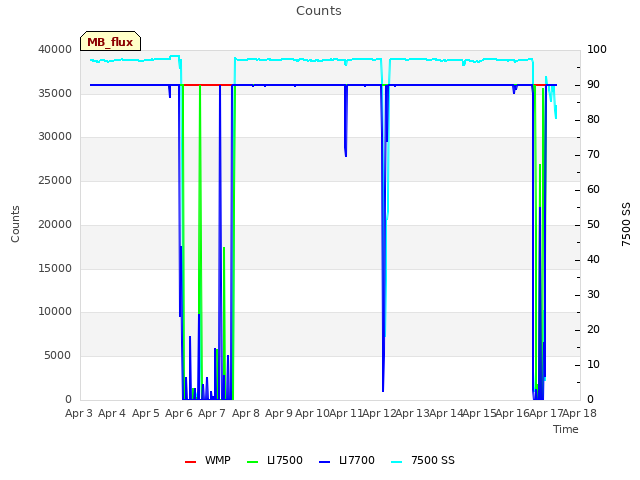Click the Apr 3 tick label
Image resolution: width=640 pixels, height=480 pixels.
pyautogui.click(x=79, y=413)
